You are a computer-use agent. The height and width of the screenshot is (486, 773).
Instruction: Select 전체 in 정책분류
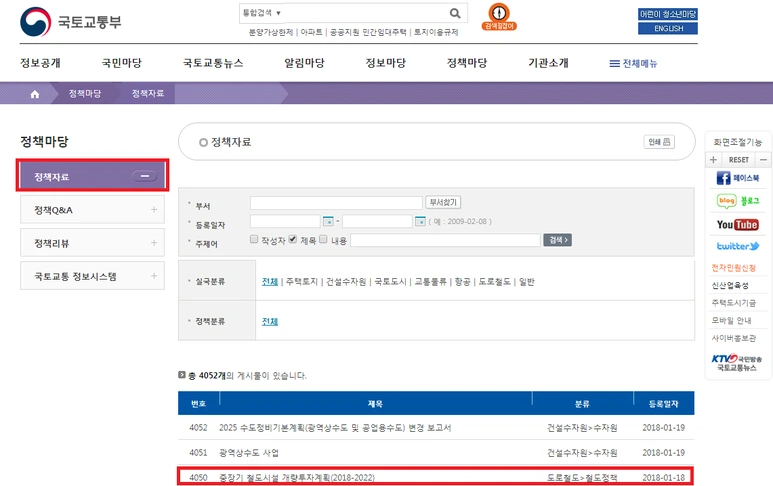270,321
